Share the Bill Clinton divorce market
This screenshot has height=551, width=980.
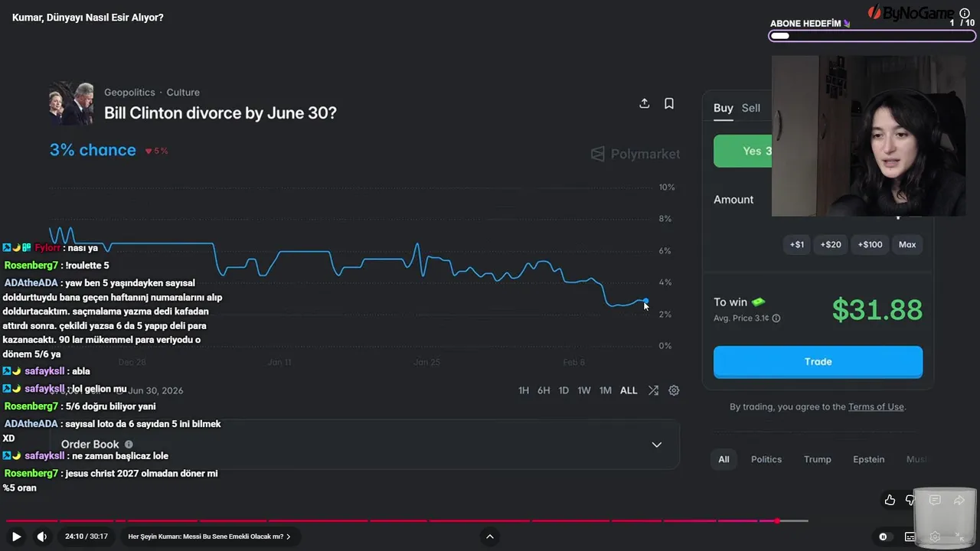pos(645,103)
